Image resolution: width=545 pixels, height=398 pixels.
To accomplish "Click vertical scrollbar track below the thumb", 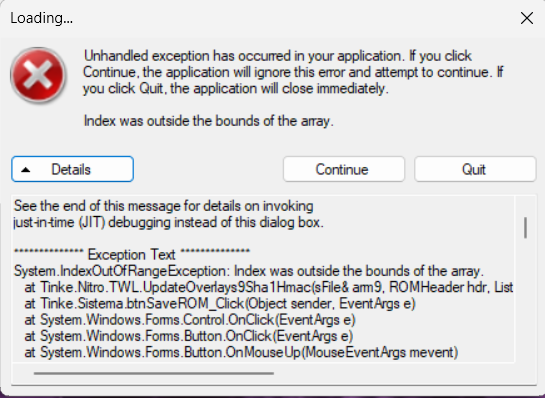I will click(x=525, y=301).
